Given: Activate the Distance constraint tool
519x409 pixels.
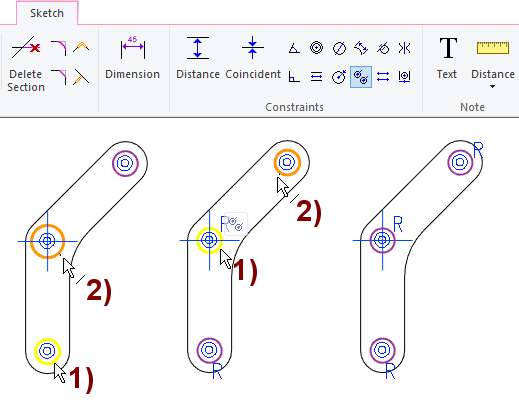Looking at the screenshot, I should (x=198, y=59).
